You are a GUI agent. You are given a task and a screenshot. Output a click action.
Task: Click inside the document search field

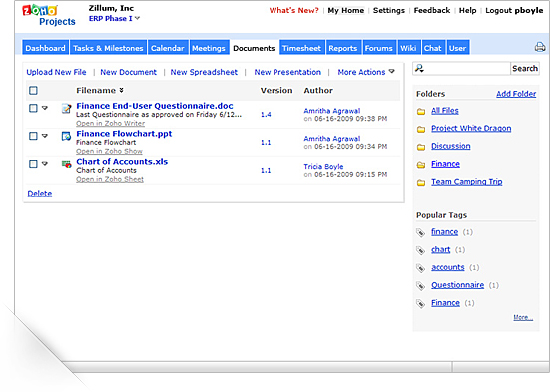466,69
